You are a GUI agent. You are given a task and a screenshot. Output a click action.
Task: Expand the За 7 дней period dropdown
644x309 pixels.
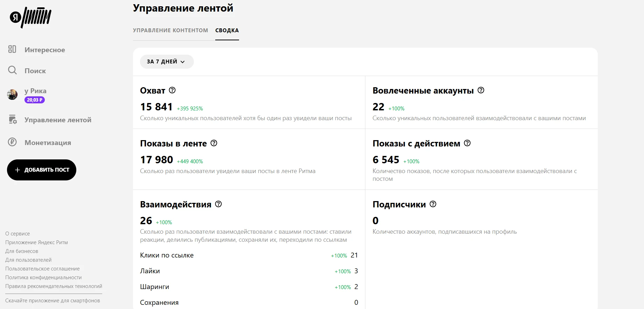pyautogui.click(x=167, y=62)
